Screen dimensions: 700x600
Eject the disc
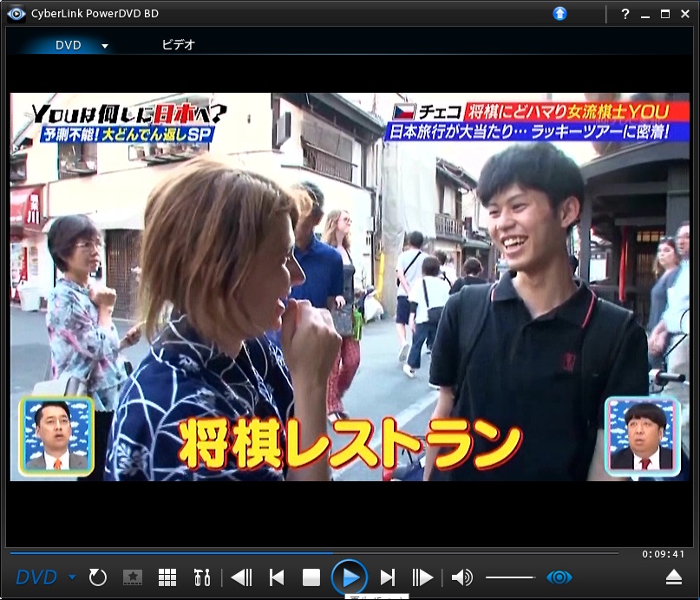tap(674, 577)
